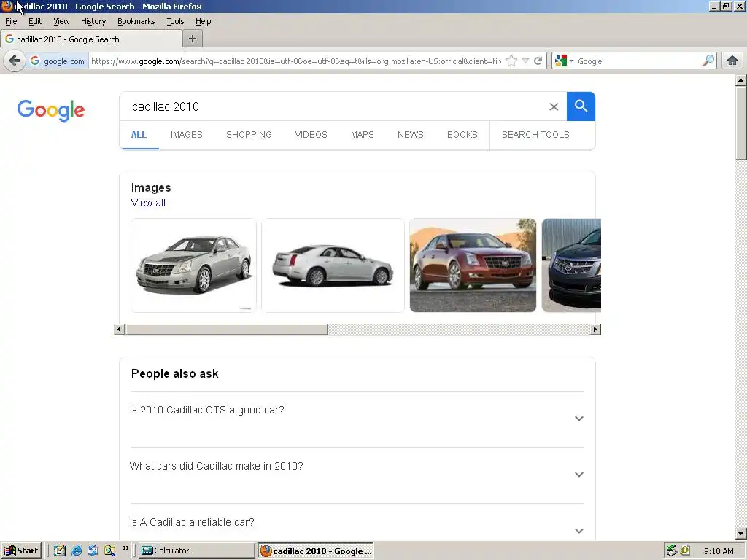Open the URL history dropdown arrow
The width and height of the screenshot is (747, 560).
pos(525,61)
